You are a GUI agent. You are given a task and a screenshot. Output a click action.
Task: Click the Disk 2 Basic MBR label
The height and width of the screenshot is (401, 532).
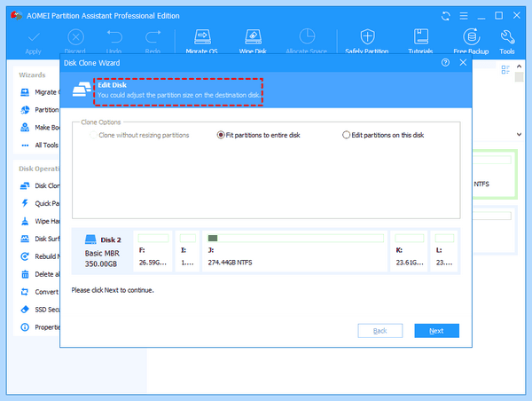pyautogui.click(x=102, y=251)
